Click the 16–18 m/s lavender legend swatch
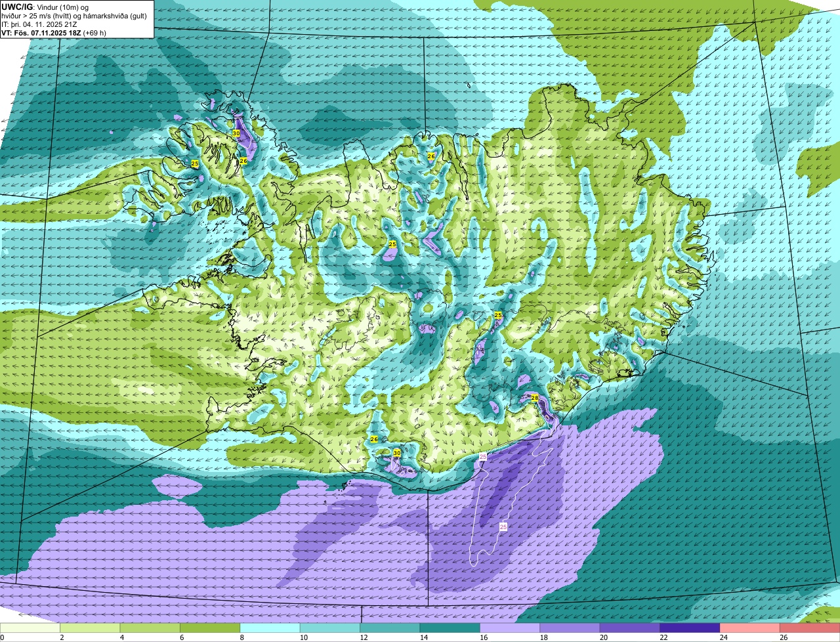Image resolution: width=840 pixels, height=642 pixels. [510, 628]
